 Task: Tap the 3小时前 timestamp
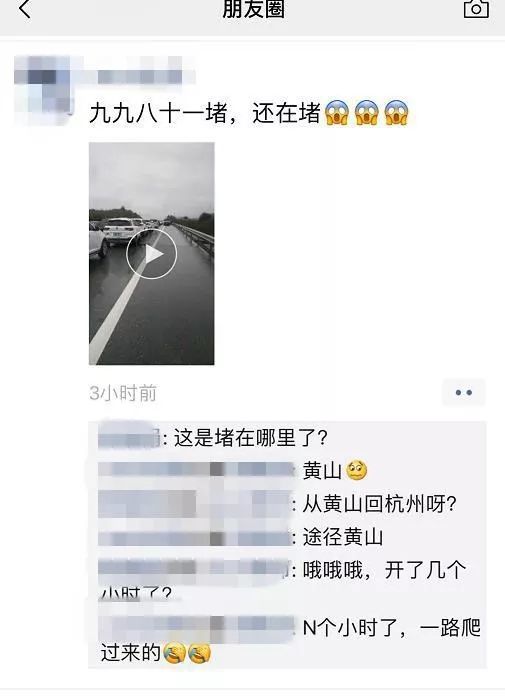(x=123, y=393)
